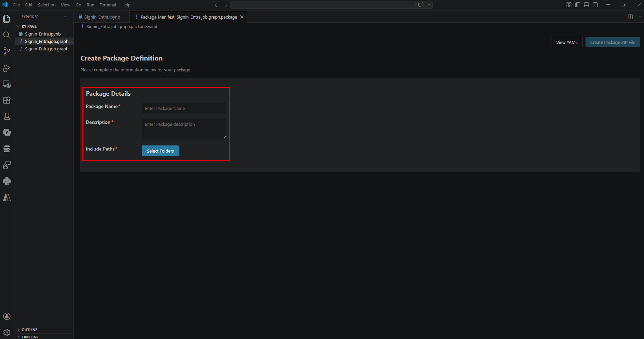Focus the Package Name input field
644x339 pixels.
pyautogui.click(x=184, y=108)
